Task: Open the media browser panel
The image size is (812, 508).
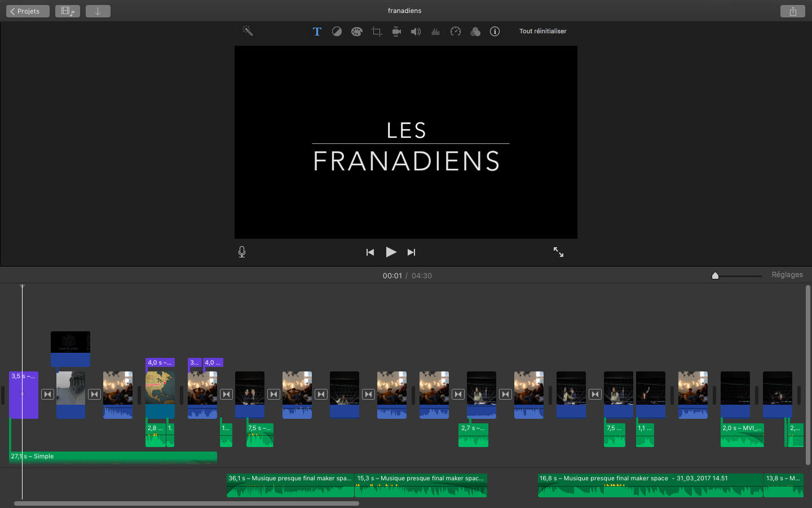Action: (x=67, y=11)
